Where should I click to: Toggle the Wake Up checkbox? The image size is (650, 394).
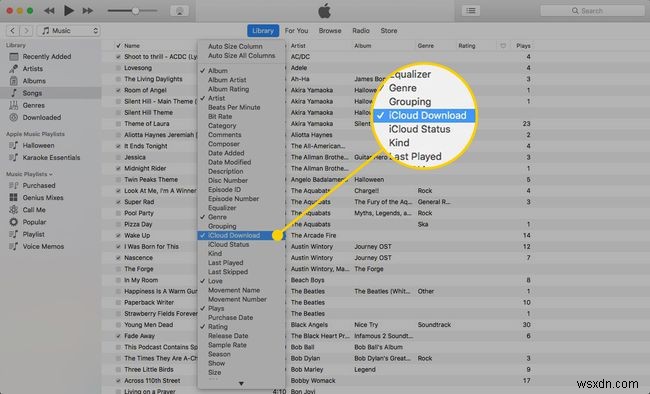118,236
